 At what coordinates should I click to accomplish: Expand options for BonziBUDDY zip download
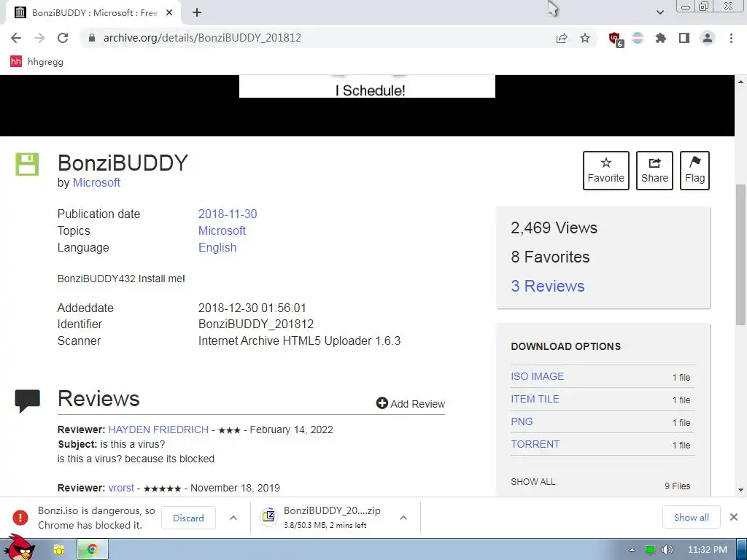pos(403,518)
